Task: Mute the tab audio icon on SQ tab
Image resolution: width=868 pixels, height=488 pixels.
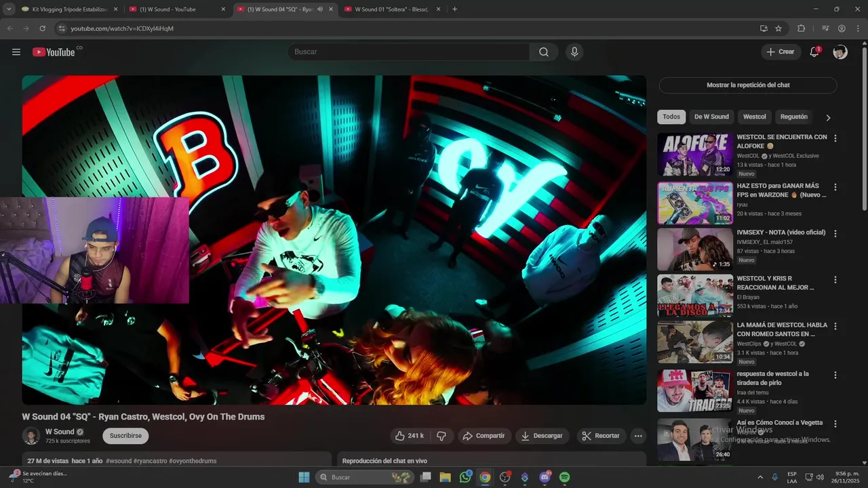Action: point(319,9)
